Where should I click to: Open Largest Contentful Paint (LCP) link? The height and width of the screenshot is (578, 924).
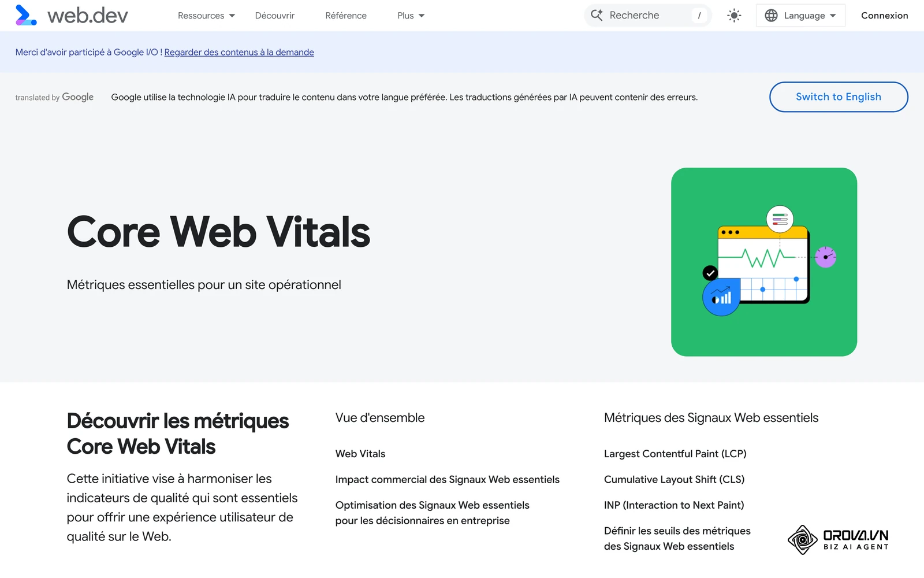click(675, 454)
